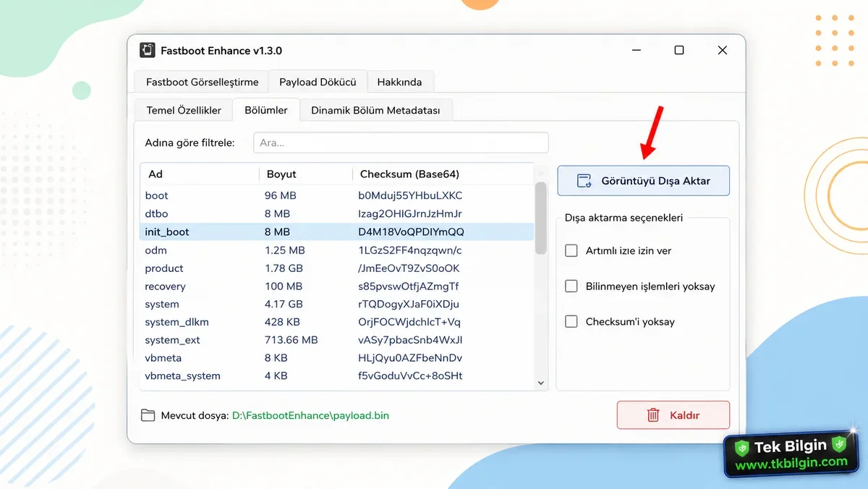The width and height of the screenshot is (868, 489).
Task: Sort by Checksum (Base64) column header
Action: coord(443,174)
